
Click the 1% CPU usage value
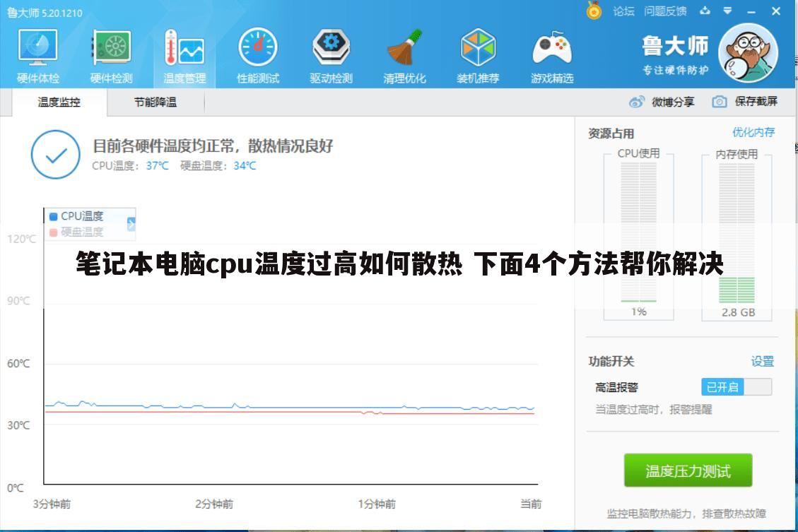(x=639, y=312)
